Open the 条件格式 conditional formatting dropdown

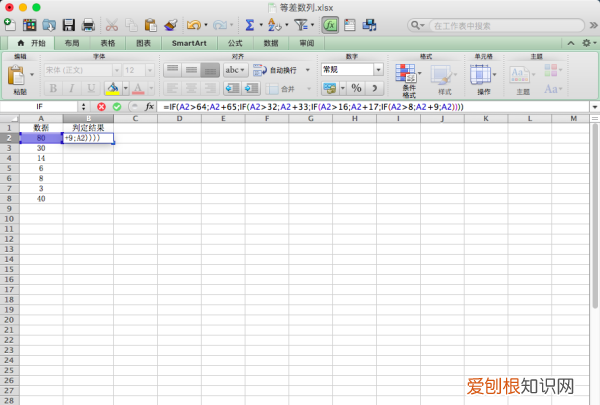click(x=409, y=80)
